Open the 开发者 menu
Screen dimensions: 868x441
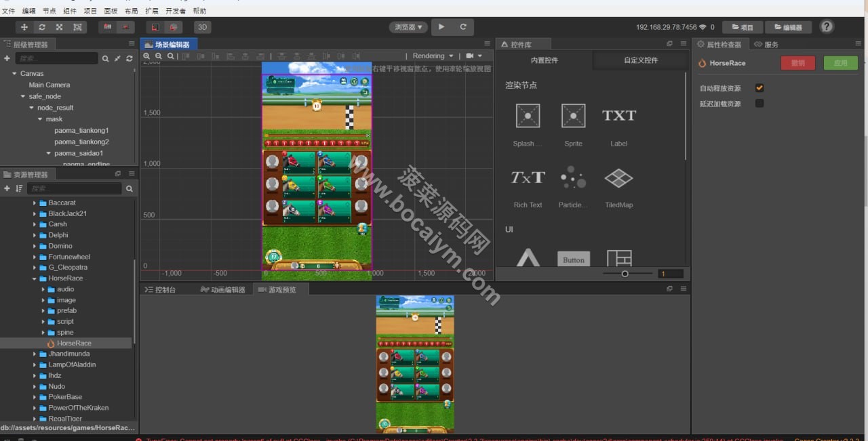tap(176, 11)
